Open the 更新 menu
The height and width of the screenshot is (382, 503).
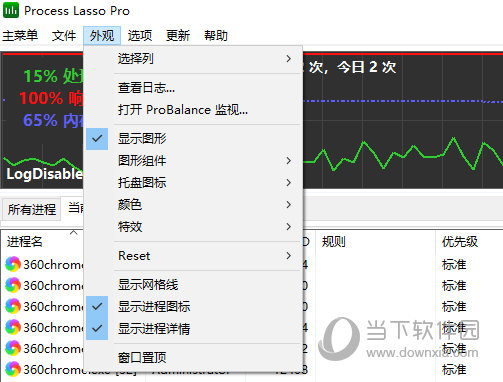[178, 35]
